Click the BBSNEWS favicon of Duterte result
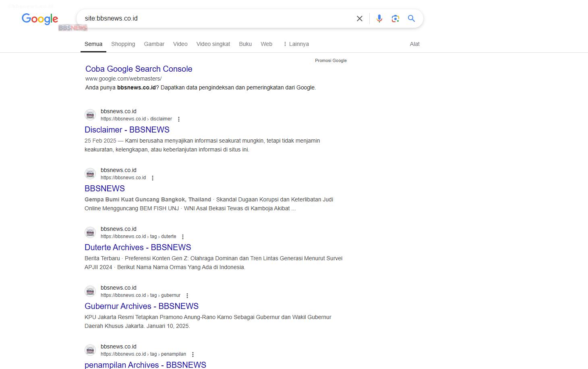This screenshot has width=588, height=369. 90,232
